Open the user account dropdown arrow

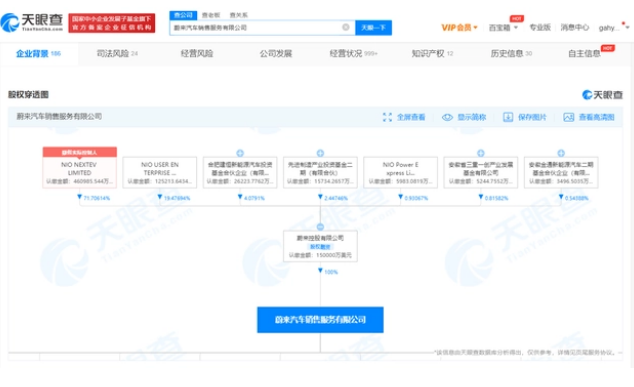[x=627, y=27]
